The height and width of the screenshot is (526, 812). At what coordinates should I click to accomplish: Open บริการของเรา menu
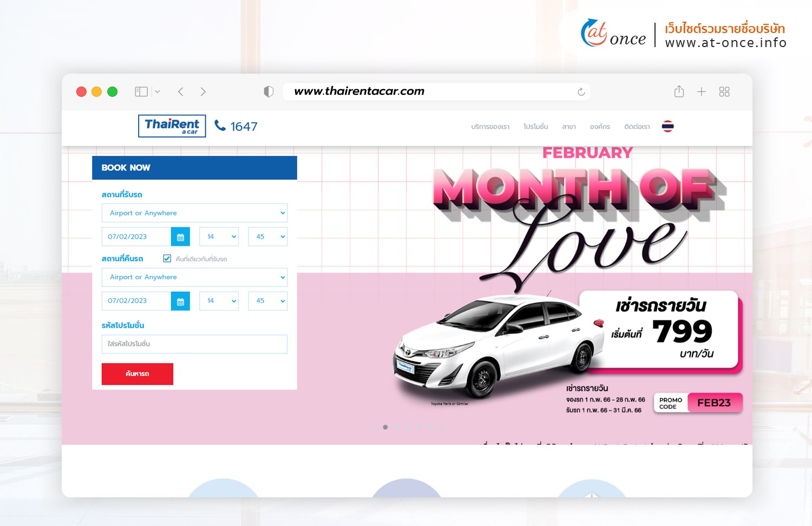(490, 127)
